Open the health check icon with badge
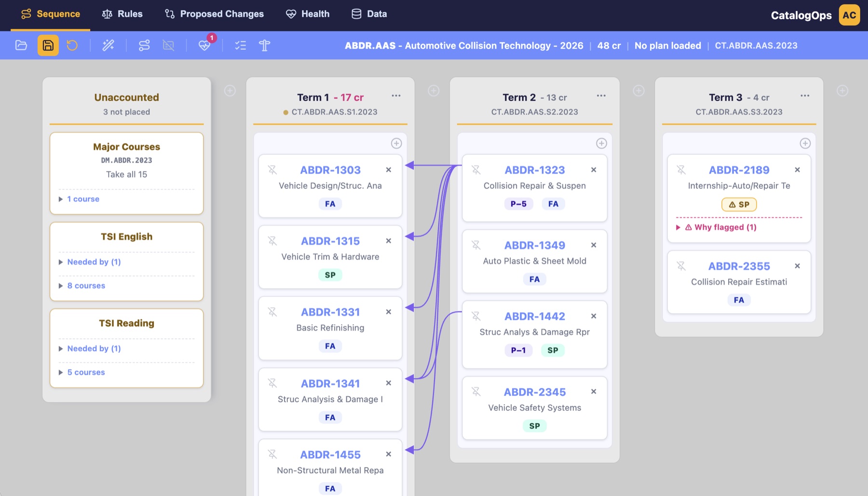 (204, 45)
